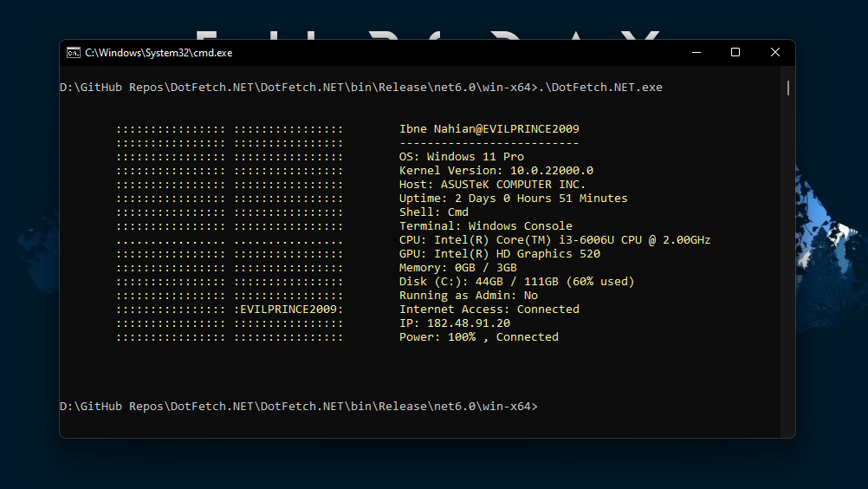Click Memory: 0GB / 3GB line
This screenshot has width=868, height=489.
click(x=457, y=268)
